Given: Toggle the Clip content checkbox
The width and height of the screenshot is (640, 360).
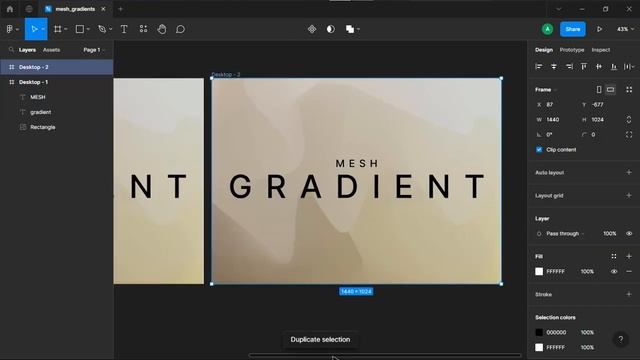Looking at the screenshot, I should click(x=539, y=149).
